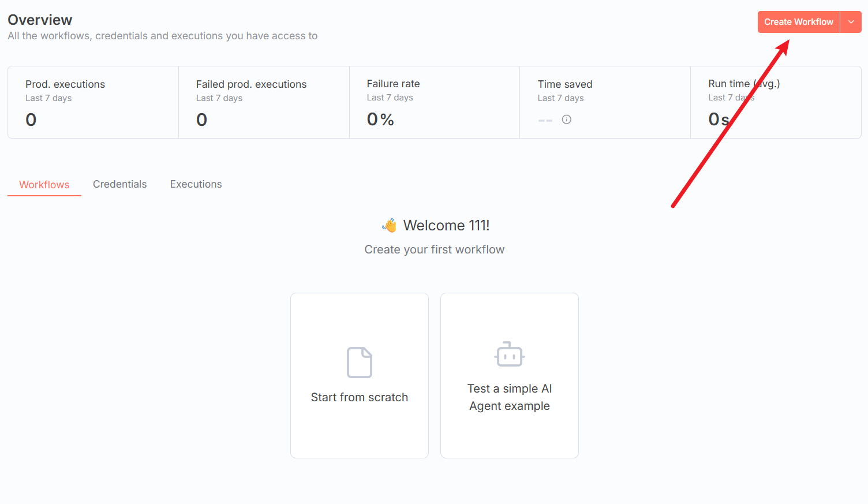Switch to the Workflows tab
The height and width of the screenshot is (504, 868).
[x=44, y=185]
